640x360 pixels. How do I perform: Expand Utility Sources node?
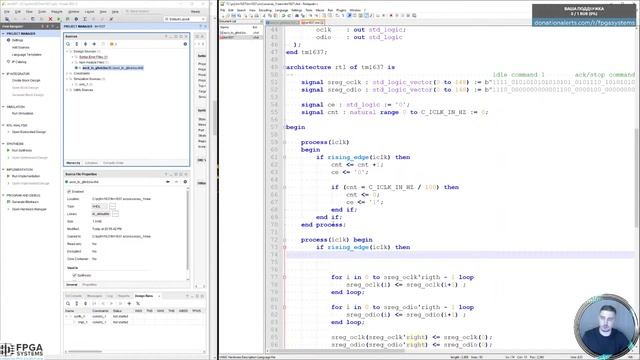68,90
